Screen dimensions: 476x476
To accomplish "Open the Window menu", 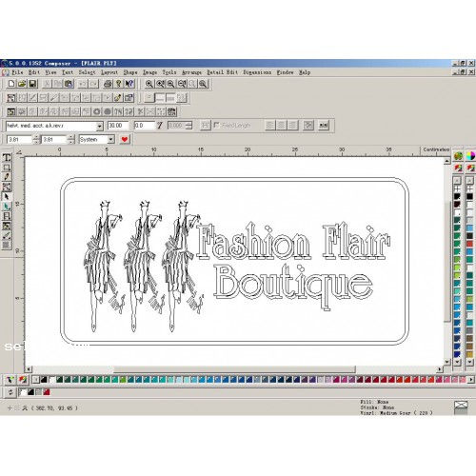I will click(x=285, y=72).
